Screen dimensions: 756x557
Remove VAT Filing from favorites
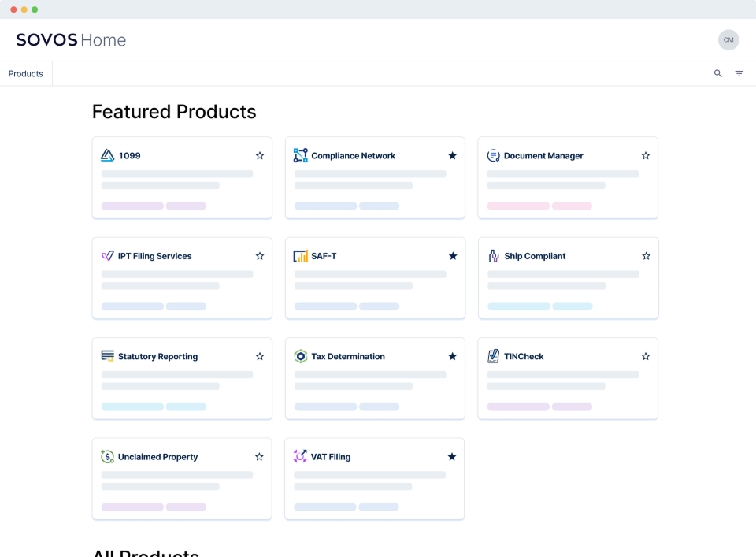click(x=452, y=457)
